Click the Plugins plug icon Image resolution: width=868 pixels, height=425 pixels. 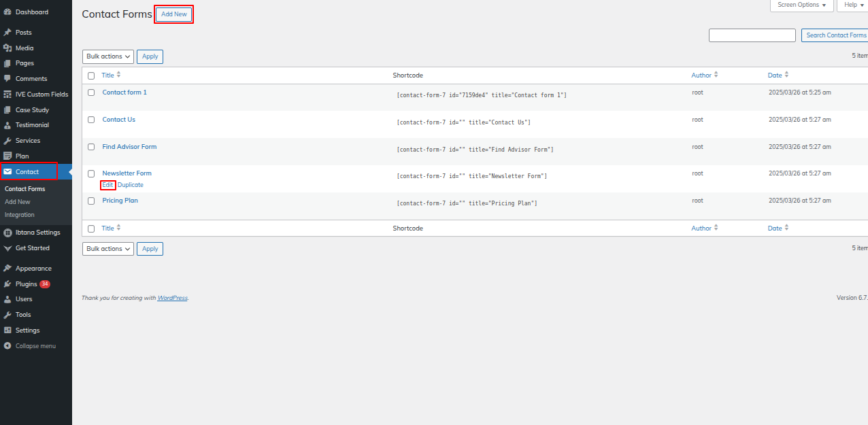pos(7,284)
